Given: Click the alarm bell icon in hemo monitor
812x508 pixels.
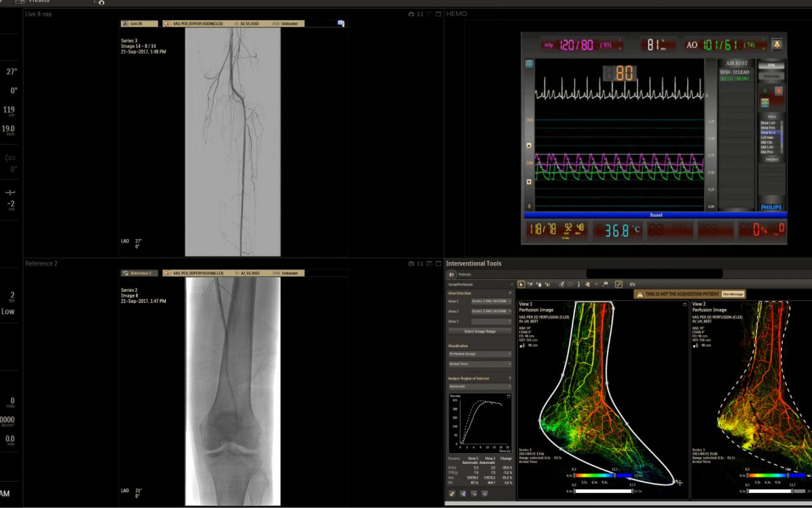Looking at the screenshot, I should pos(776,45).
